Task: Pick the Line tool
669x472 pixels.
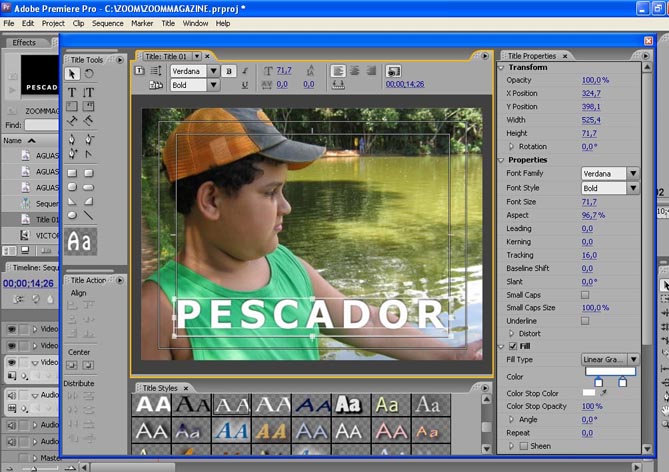Action: pos(88,215)
